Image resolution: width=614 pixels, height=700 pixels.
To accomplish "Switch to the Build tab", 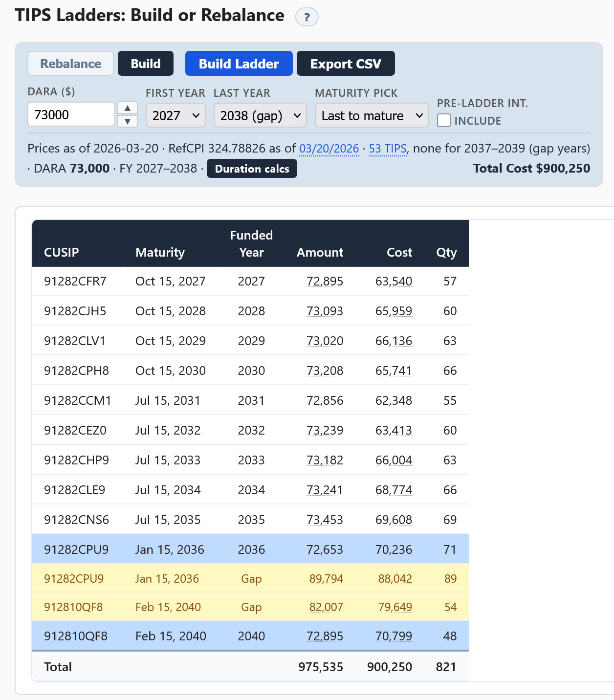I will tap(146, 64).
